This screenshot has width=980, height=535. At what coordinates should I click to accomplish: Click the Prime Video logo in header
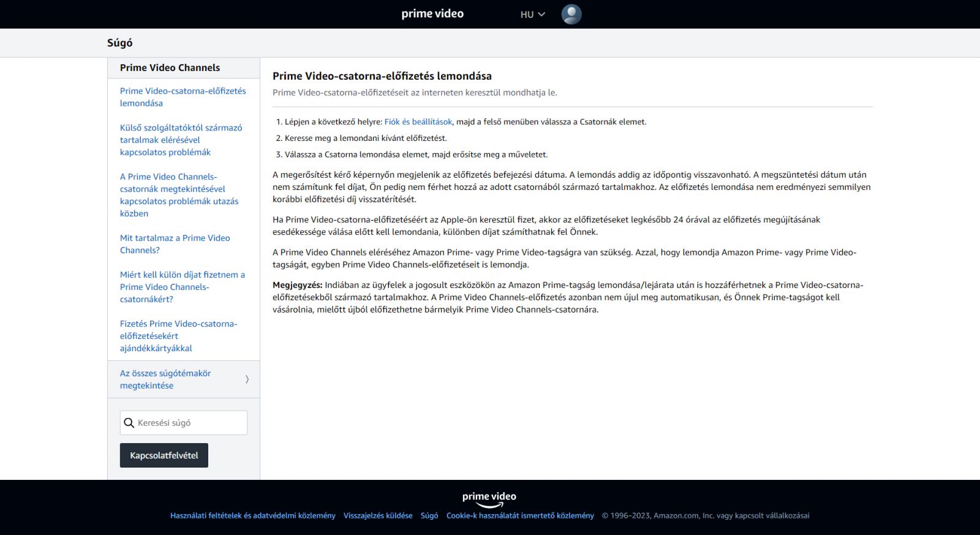[432, 13]
